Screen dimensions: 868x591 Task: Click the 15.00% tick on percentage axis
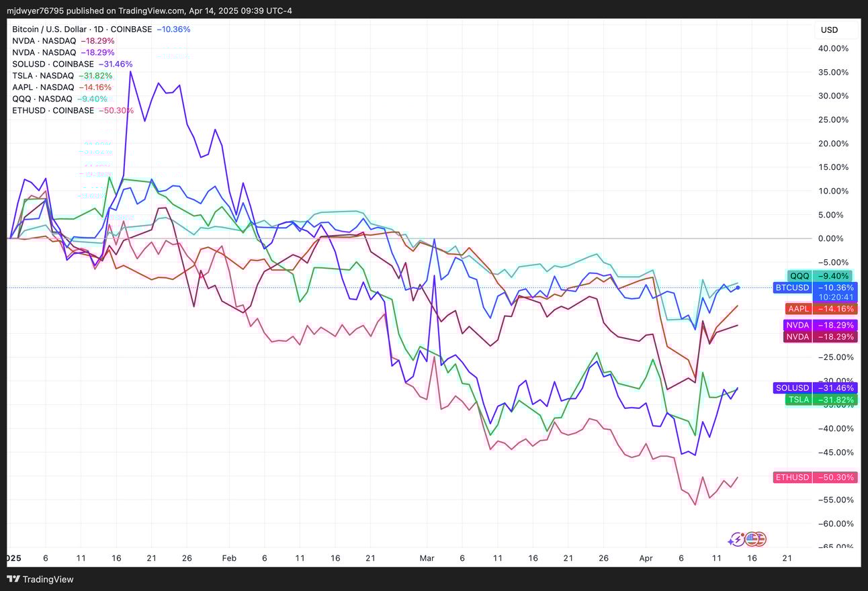(x=834, y=167)
